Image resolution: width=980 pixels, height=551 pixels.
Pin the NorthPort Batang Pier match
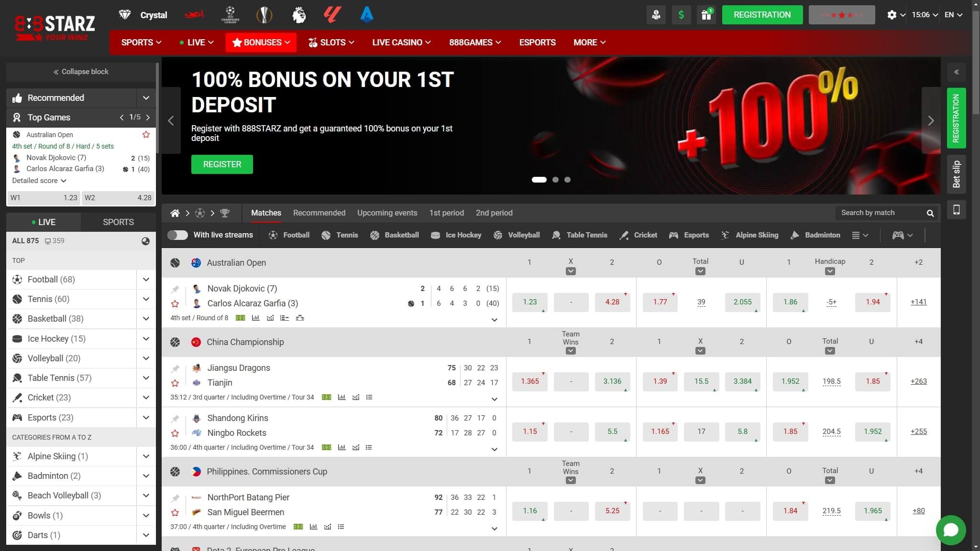175,498
